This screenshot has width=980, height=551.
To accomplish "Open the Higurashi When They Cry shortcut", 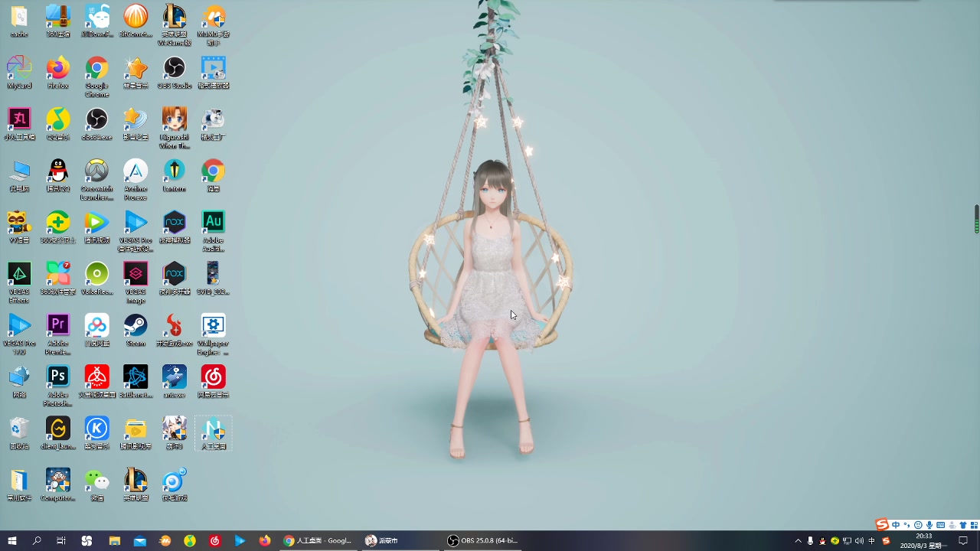I will tap(175, 128).
